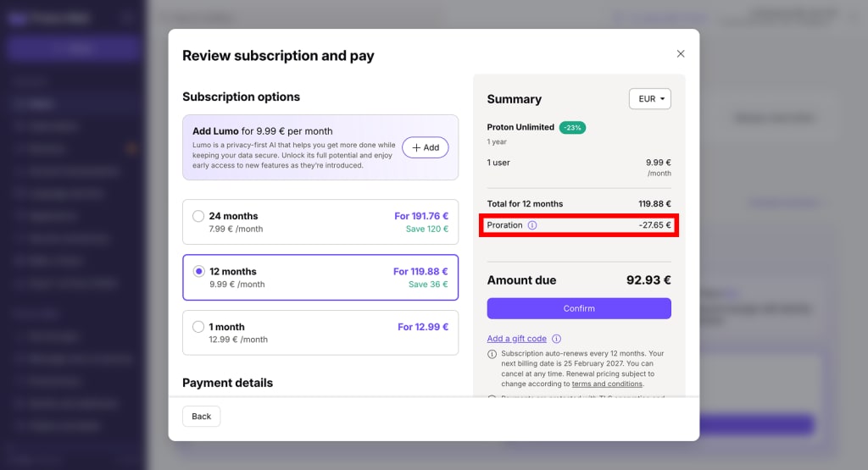Click the 'Proton Unlimited' plan name
This screenshot has height=470, width=868.
pyautogui.click(x=520, y=127)
